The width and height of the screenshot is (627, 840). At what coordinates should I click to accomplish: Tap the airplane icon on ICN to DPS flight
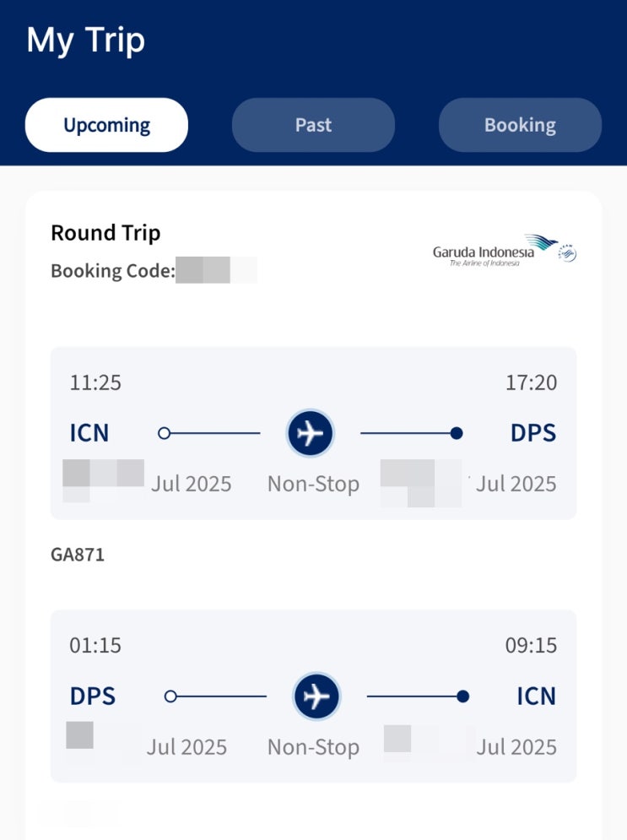tap(310, 433)
